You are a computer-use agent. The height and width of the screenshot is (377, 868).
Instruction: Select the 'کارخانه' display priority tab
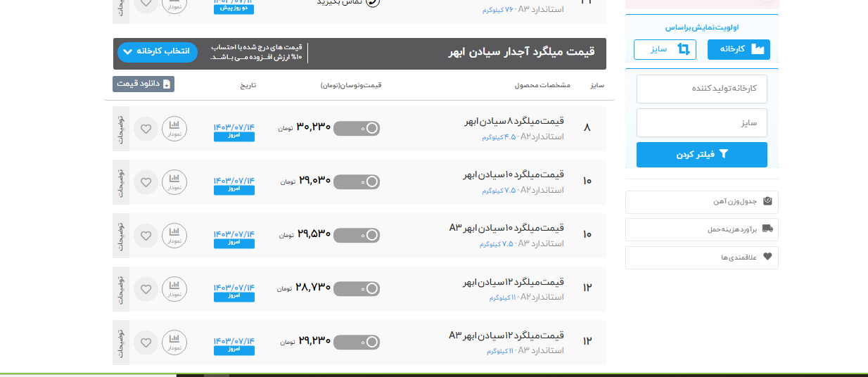click(x=739, y=49)
